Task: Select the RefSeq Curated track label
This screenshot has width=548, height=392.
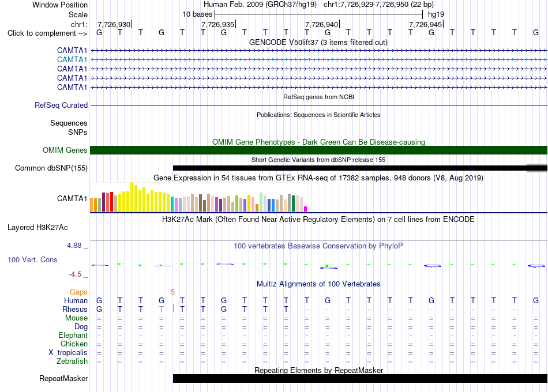Action: click(x=61, y=105)
